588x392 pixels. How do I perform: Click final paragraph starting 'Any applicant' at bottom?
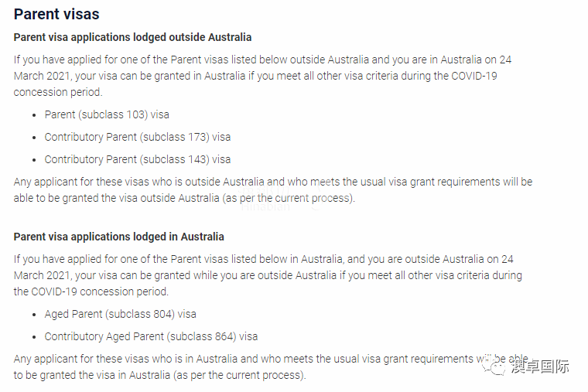271,367
